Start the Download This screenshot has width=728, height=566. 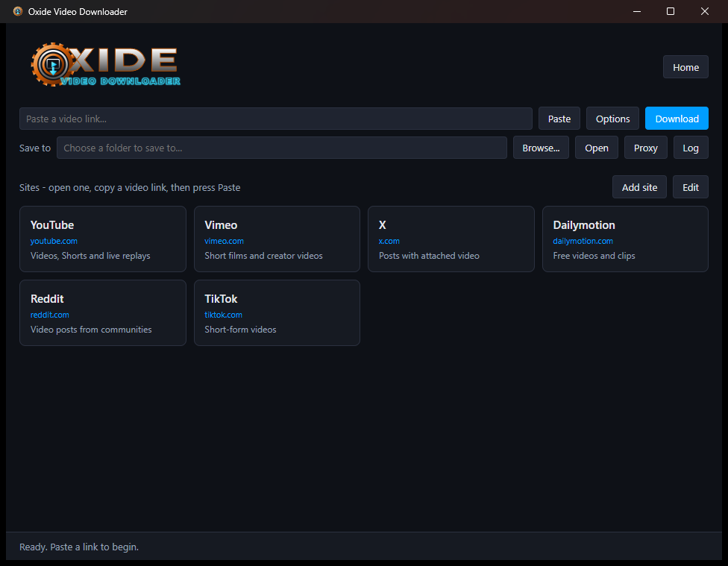(677, 119)
